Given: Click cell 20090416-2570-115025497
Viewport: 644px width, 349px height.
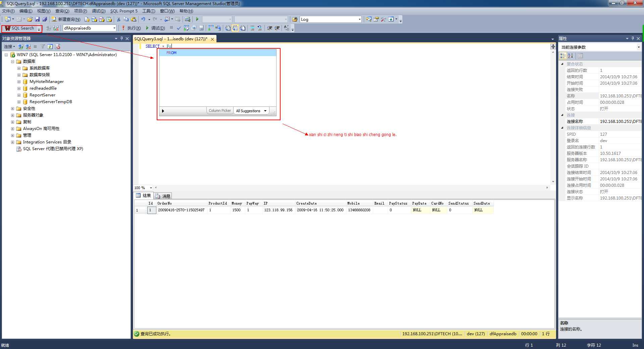Looking at the screenshot, I should click(x=182, y=210).
